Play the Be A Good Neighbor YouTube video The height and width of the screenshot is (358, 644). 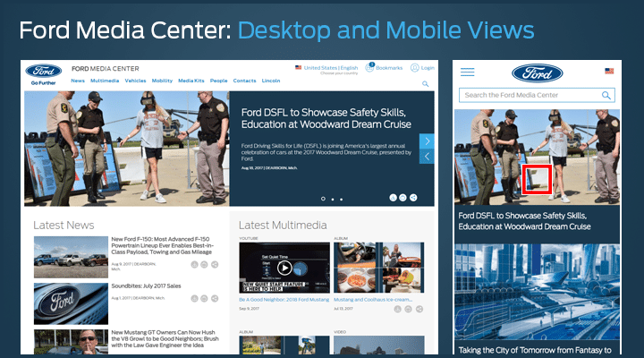click(x=284, y=268)
